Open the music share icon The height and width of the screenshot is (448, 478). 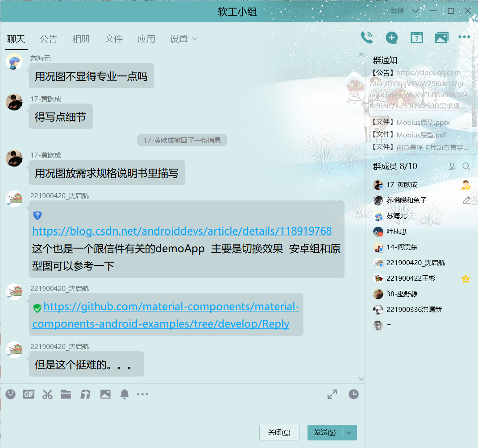pyautogui.click(x=85, y=394)
